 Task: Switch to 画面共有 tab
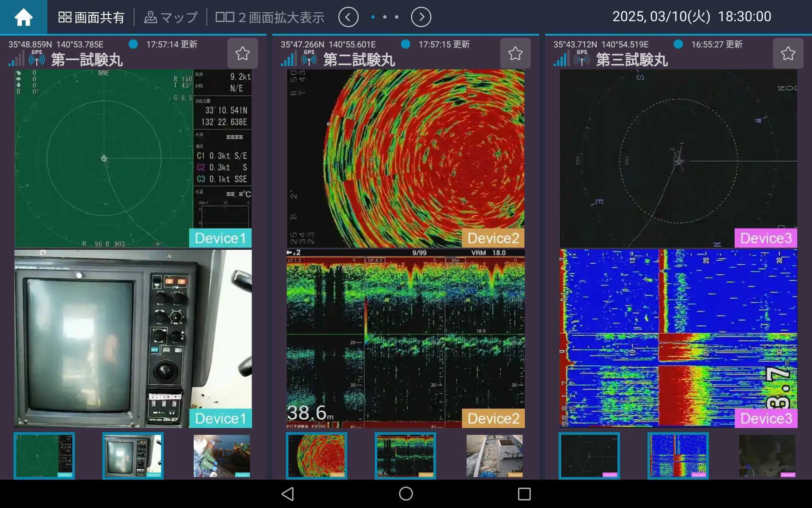pos(91,17)
